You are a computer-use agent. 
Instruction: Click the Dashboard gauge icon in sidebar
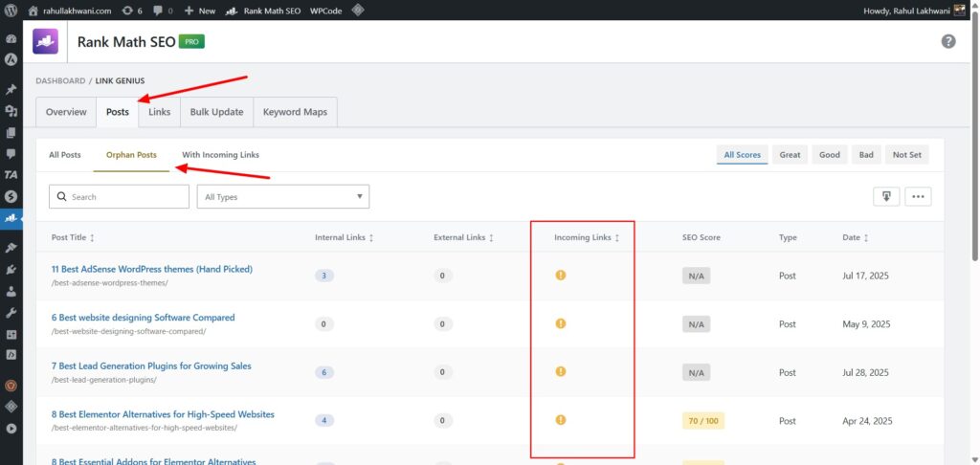11,39
